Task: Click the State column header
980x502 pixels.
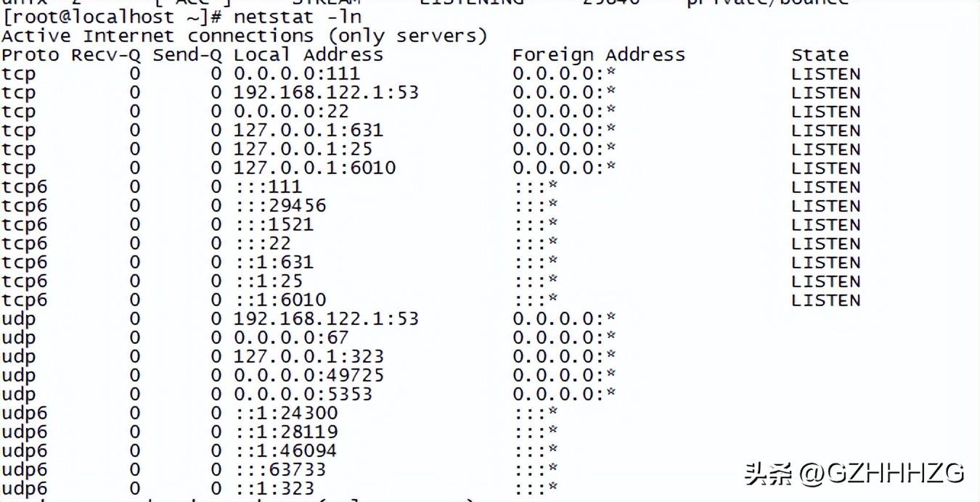Action: 820,55
